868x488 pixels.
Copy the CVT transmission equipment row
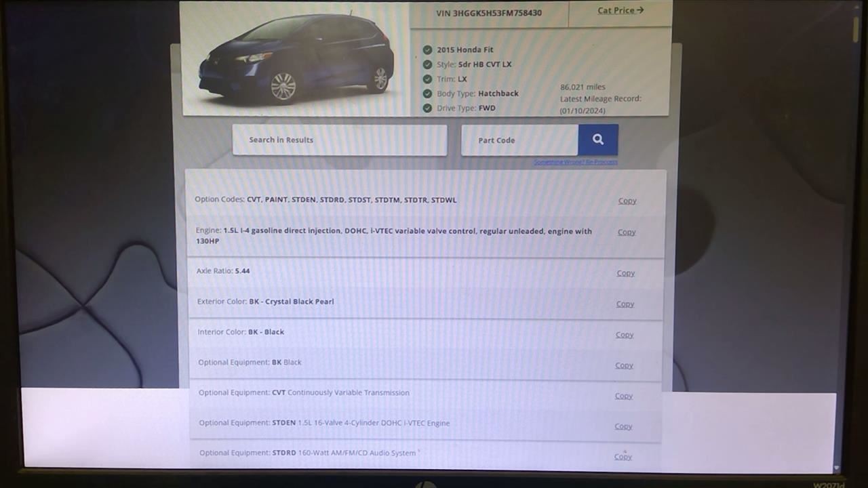point(623,396)
